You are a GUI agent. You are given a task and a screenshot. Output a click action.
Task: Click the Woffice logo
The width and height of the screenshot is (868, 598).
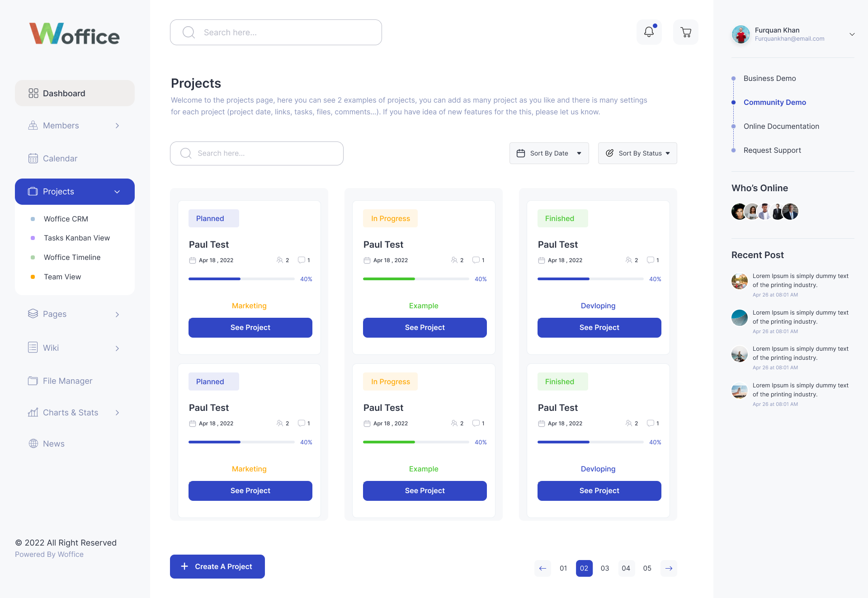[x=75, y=34]
